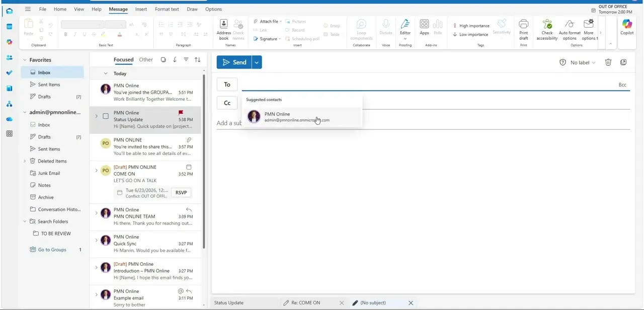Image resolution: width=644 pixels, height=310 pixels.
Task: Toggle the red flag on Status Update email
Action: (x=181, y=113)
